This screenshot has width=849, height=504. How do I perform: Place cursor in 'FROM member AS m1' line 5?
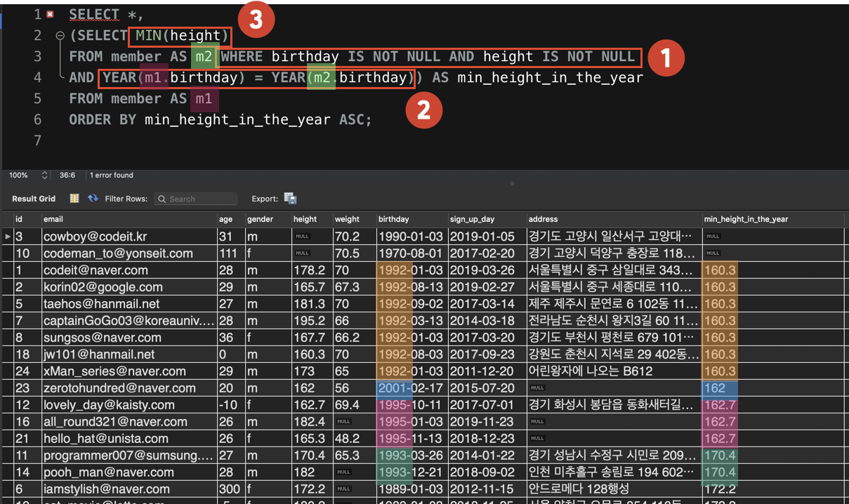tap(140, 98)
